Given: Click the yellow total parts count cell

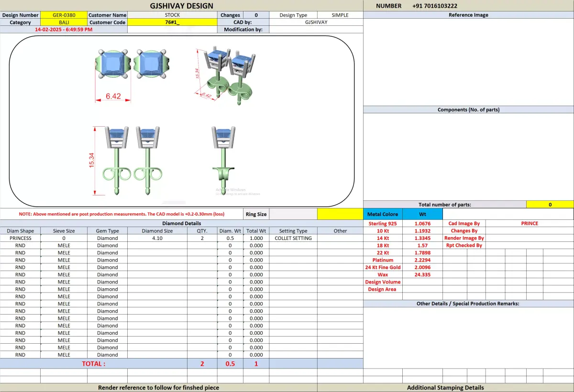Looking at the screenshot, I should (550, 204).
